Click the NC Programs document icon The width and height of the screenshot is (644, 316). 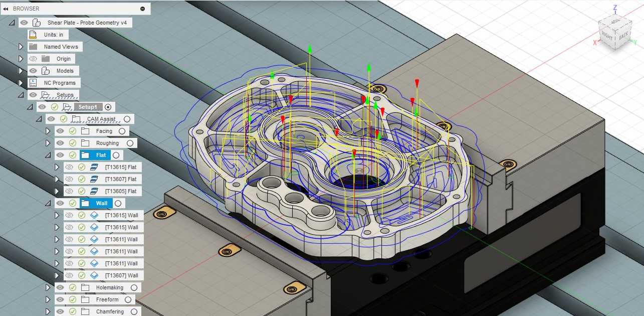tap(33, 83)
